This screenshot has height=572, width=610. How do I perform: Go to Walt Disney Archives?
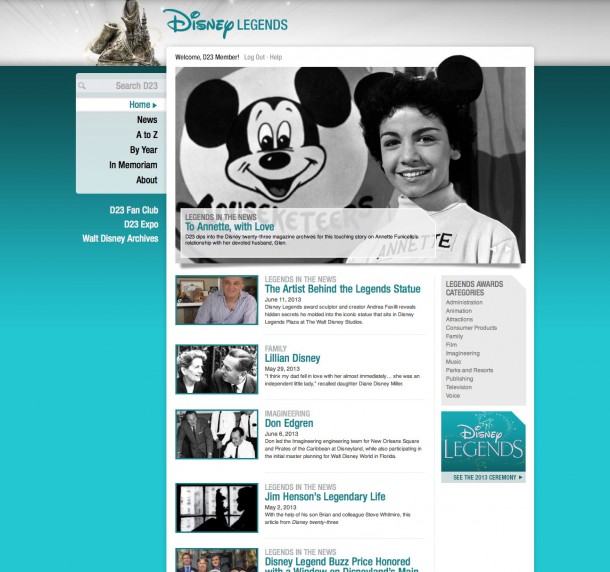[120, 239]
